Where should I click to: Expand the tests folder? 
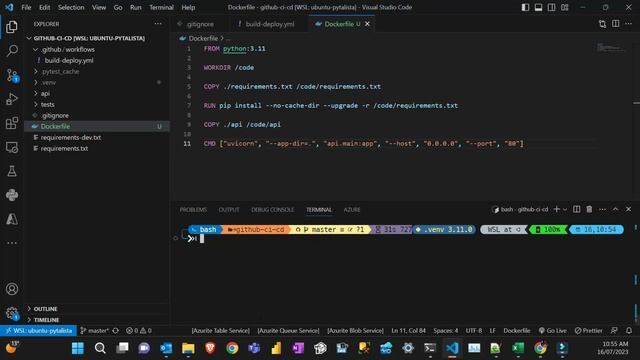pos(36,104)
